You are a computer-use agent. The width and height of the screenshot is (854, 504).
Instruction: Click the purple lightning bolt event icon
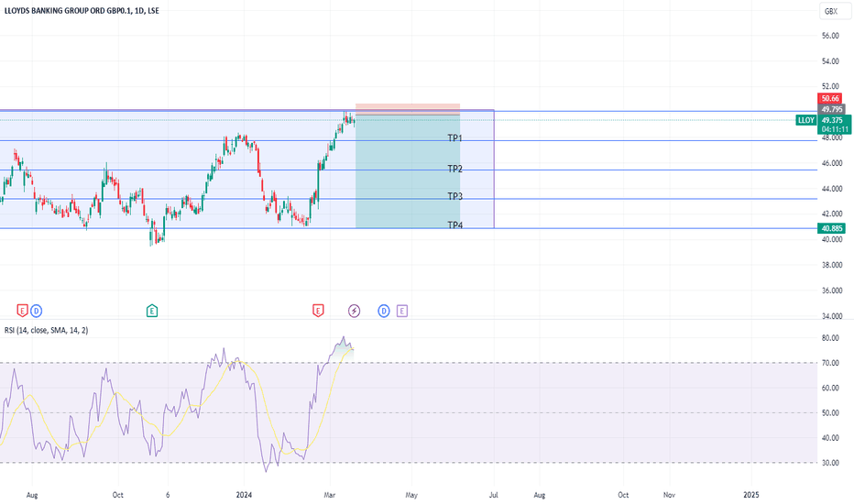click(354, 312)
